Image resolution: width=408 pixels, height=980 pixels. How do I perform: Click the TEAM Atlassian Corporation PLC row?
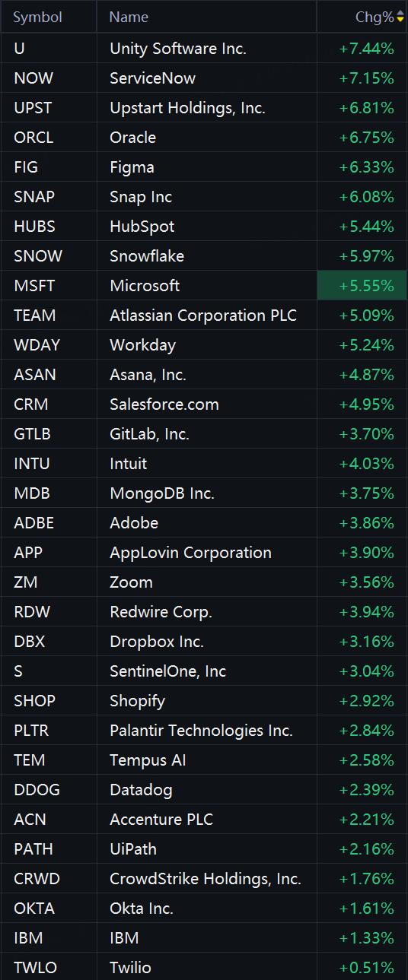click(x=204, y=316)
